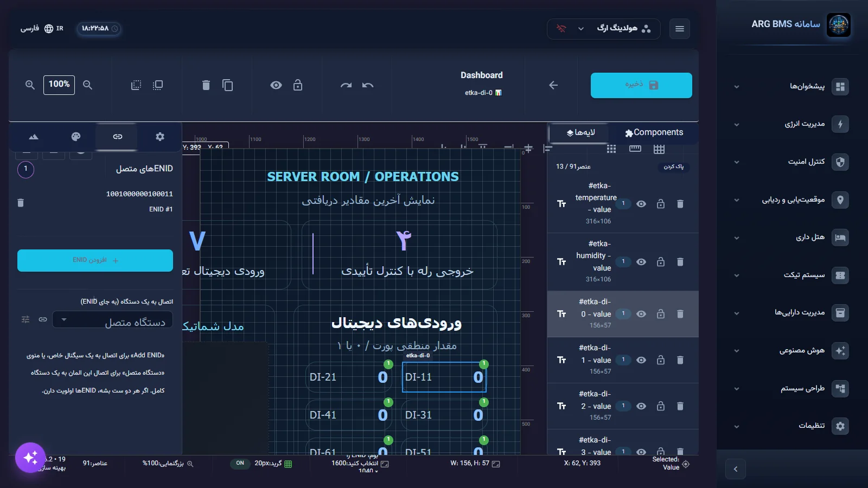Click the 100% zoom level box

click(x=59, y=85)
